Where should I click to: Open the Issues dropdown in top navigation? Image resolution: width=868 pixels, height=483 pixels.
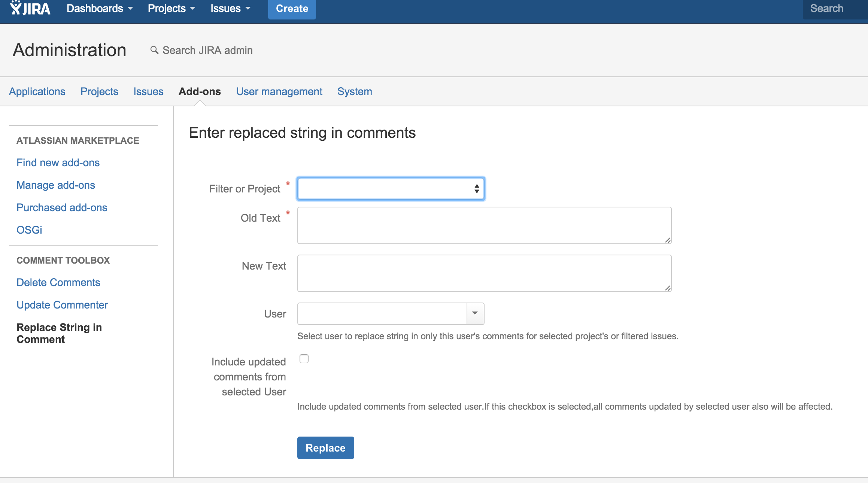(230, 9)
